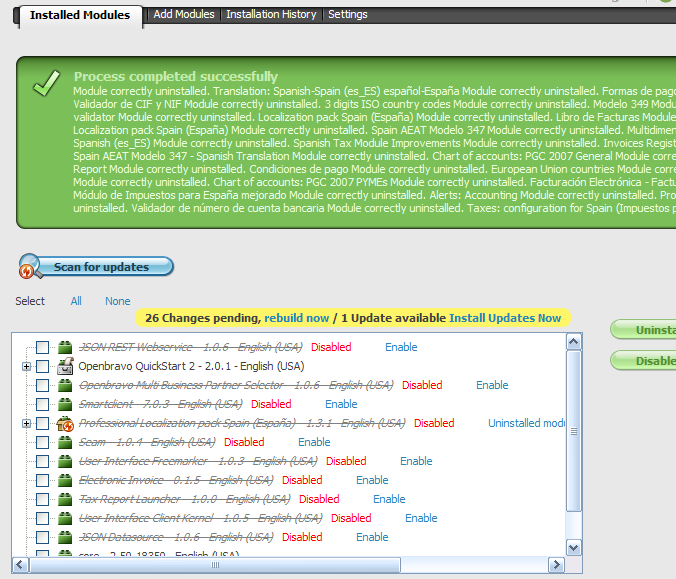The width and height of the screenshot is (676, 579).
Task: Check the Openbravo QuickStart 2 checkbox
Action: (x=42, y=366)
